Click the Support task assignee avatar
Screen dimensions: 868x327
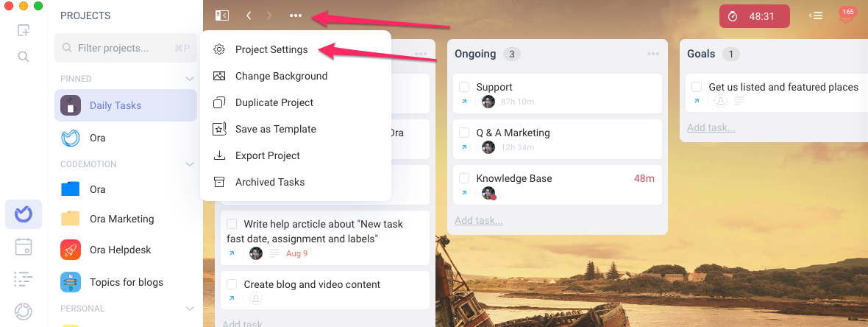pos(488,102)
